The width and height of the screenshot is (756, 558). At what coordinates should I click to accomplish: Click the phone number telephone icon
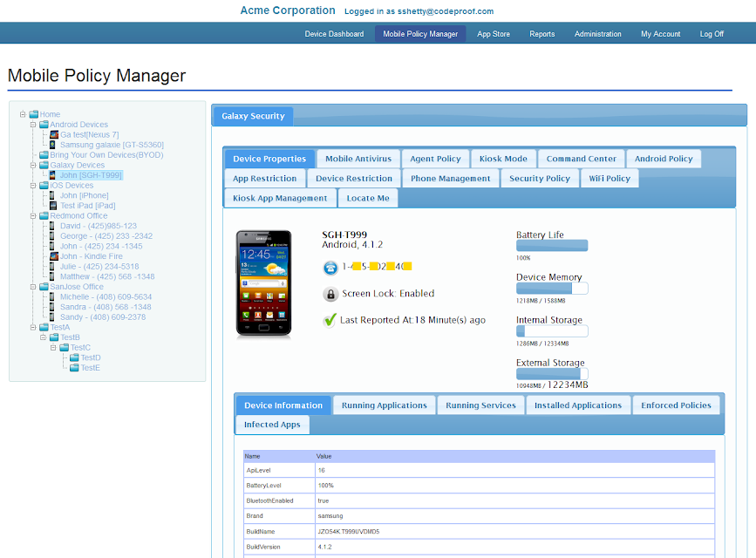point(330,267)
